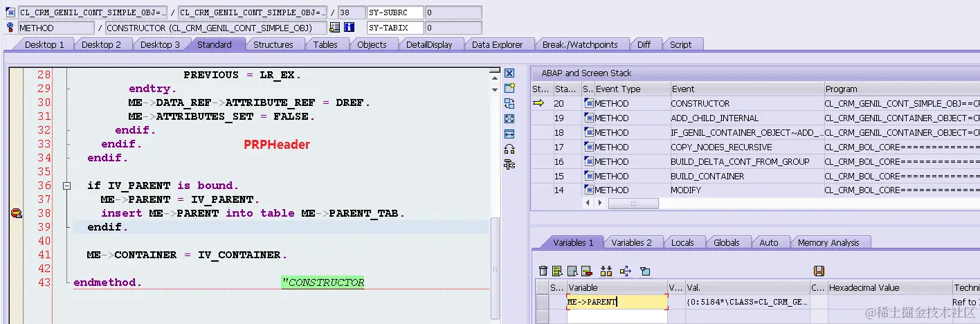Viewport: 980px width, 324px height.
Task: Click the method icon in CONSTRUCTOR stack row
Action: coord(589,104)
